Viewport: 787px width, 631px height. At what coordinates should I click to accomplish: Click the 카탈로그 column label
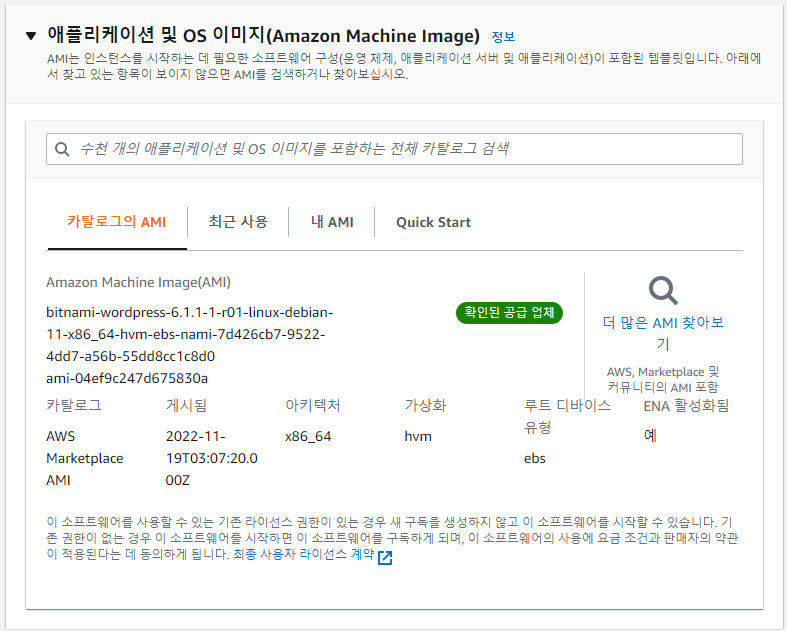click(x=74, y=405)
